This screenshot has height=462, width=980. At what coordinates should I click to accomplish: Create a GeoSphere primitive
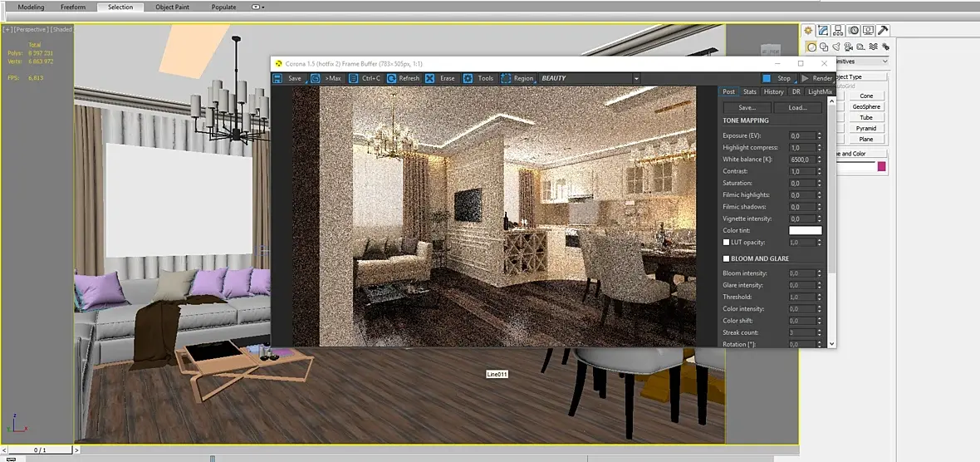click(x=866, y=107)
